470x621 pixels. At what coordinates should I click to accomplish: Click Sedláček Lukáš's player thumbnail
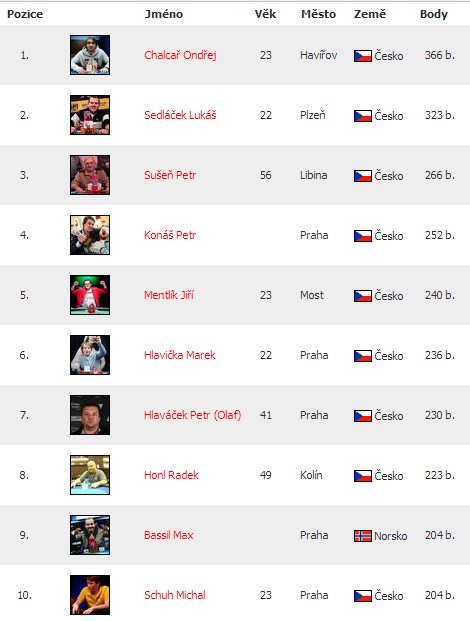(90, 115)
